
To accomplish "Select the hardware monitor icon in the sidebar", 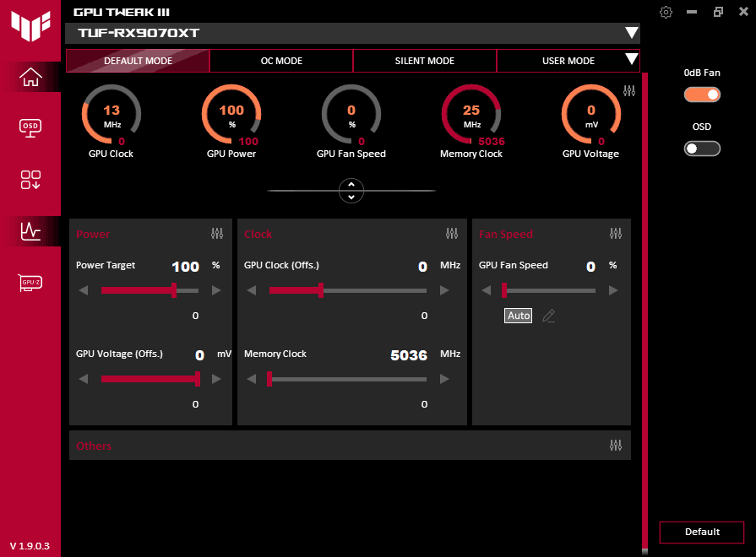I will 30,231.
